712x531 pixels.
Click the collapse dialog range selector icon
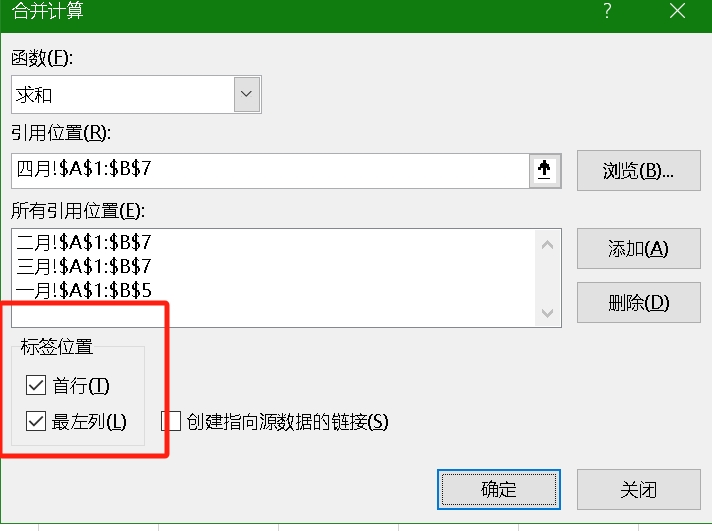tap(545, 171)
